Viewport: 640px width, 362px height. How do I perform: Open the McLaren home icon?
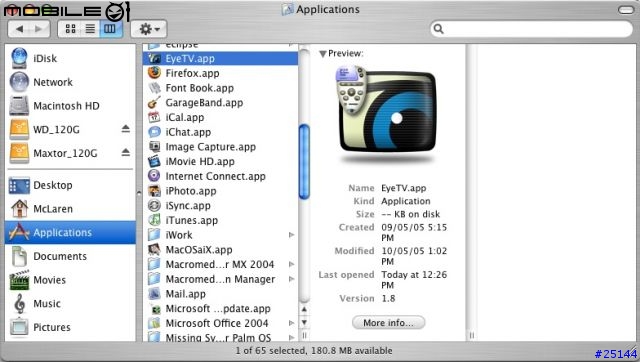[19, 209]
